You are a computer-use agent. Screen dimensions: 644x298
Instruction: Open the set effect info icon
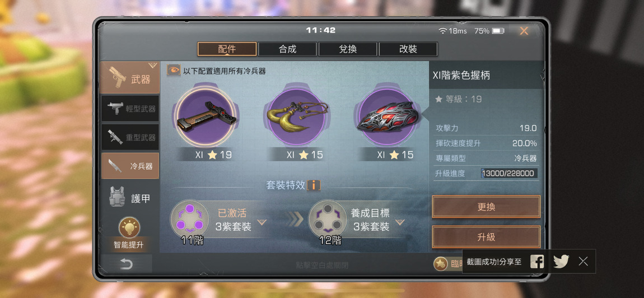tap(314, 185)
